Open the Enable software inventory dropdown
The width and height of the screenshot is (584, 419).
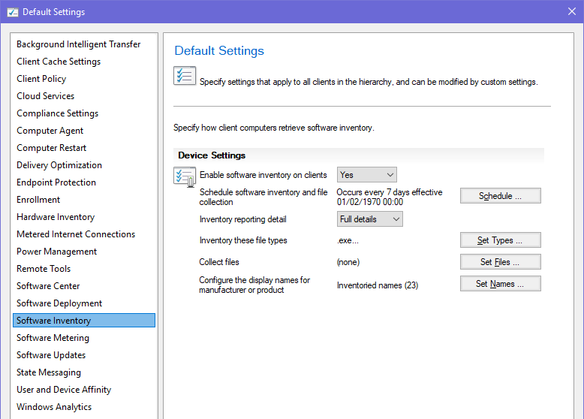point(367,175)
